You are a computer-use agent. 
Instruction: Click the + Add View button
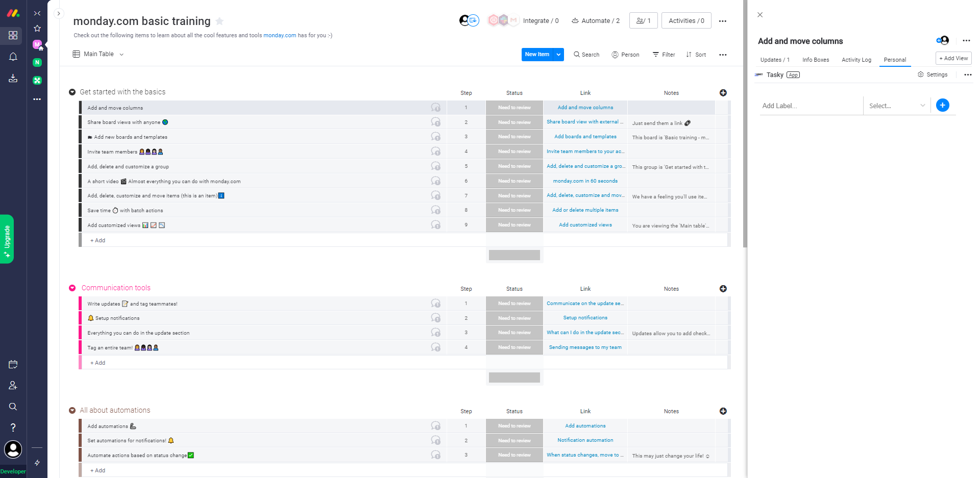tap(953, 58)
